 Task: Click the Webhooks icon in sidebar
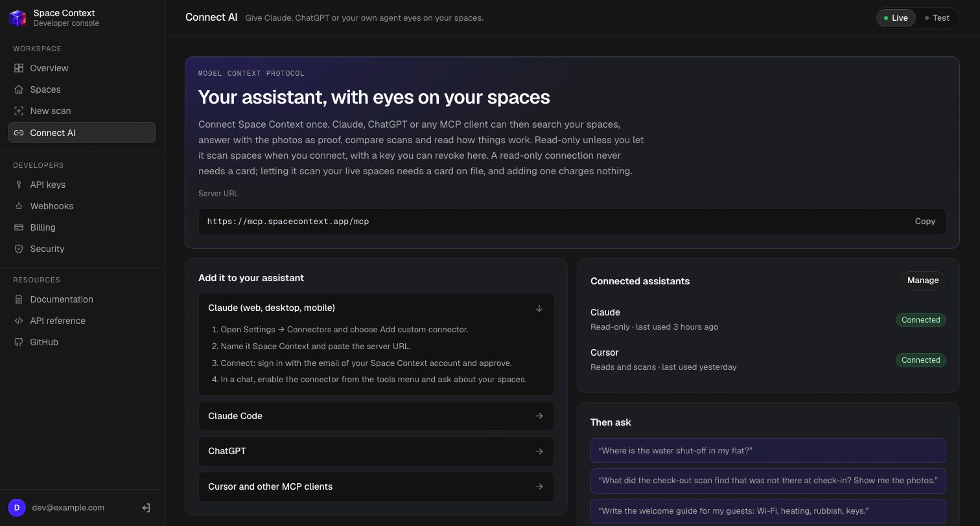pyautogui.click(x=19, y=206)
